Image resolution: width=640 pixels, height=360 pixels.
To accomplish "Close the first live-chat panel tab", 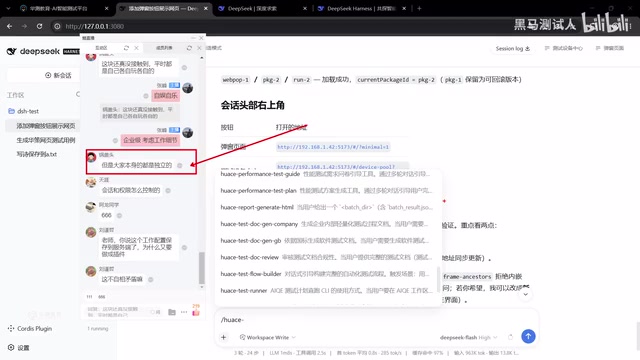I will pyautogui.click(x=136, y=48).
